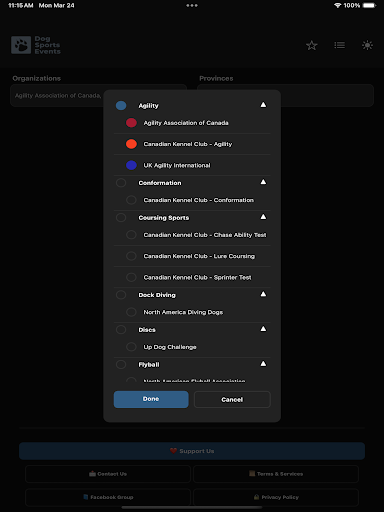Select Canadian Kennel Club - Conformation circle

point(131,200)
